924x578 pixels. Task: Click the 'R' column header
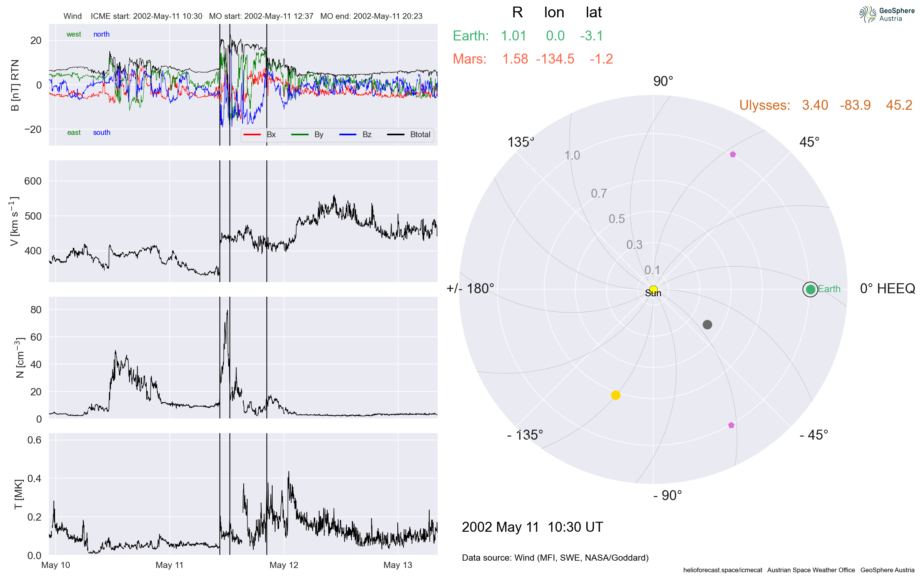tap(517, 13)
